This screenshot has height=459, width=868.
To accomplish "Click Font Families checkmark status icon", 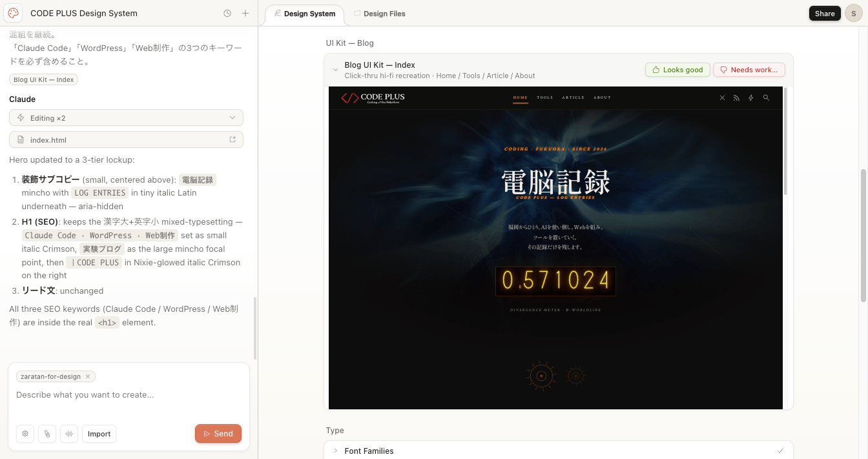I will (780, 451).
